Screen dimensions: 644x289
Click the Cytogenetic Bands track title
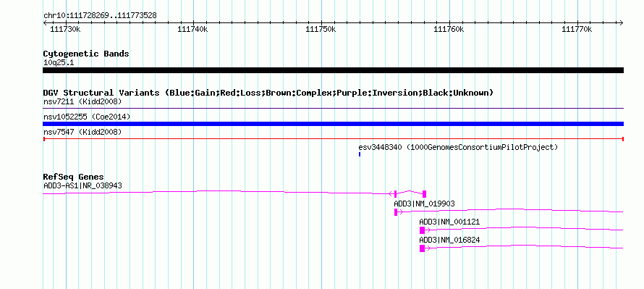pyautogui.click(x=86, y=54)
